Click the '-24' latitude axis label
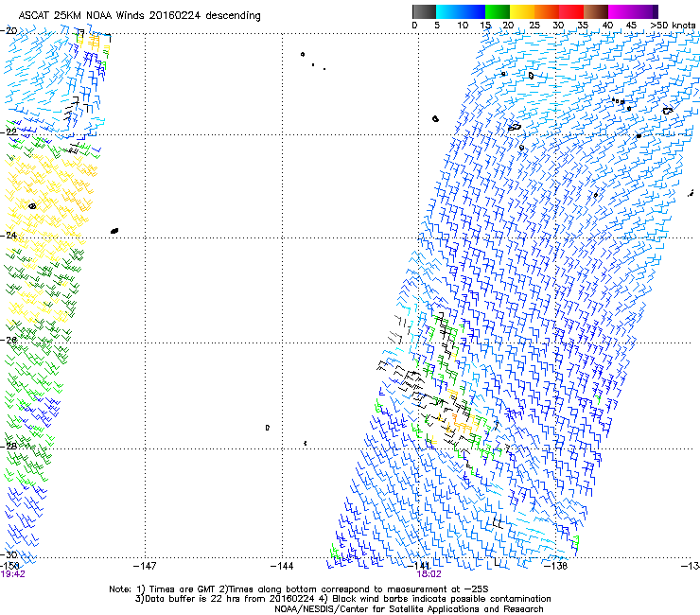Viewport: 700px width, 615px height. coord(9,236)
